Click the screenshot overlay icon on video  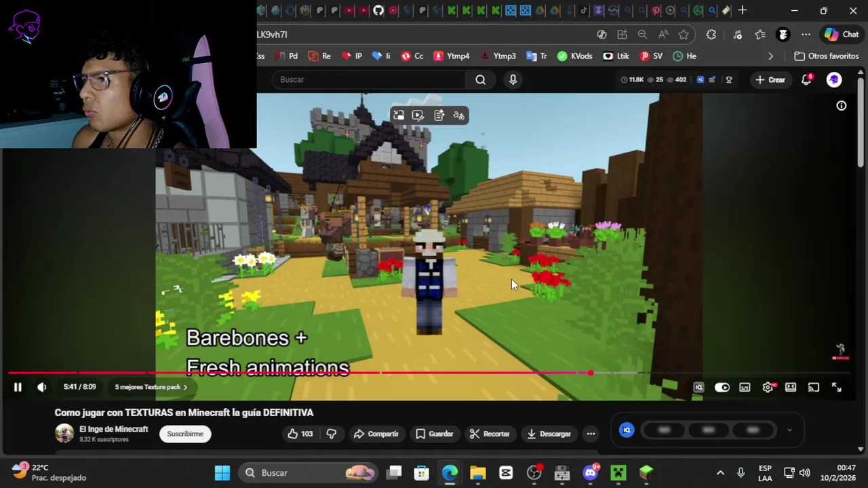coord(418,116)
